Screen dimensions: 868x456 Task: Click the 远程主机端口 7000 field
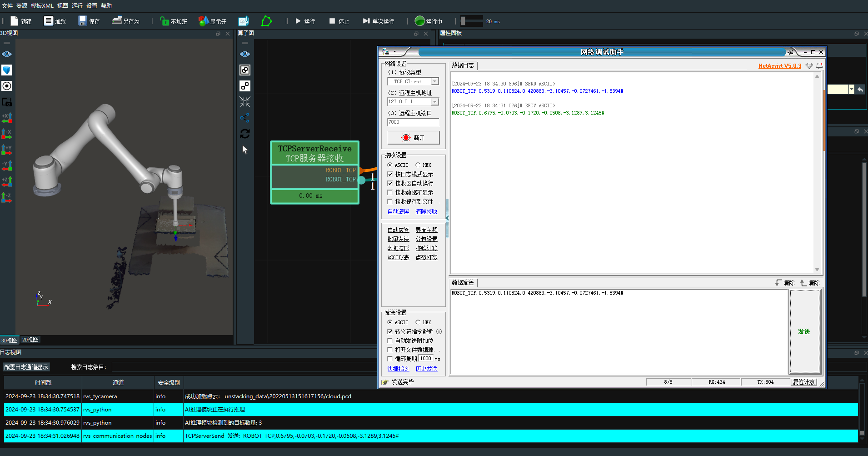[413, 122]
